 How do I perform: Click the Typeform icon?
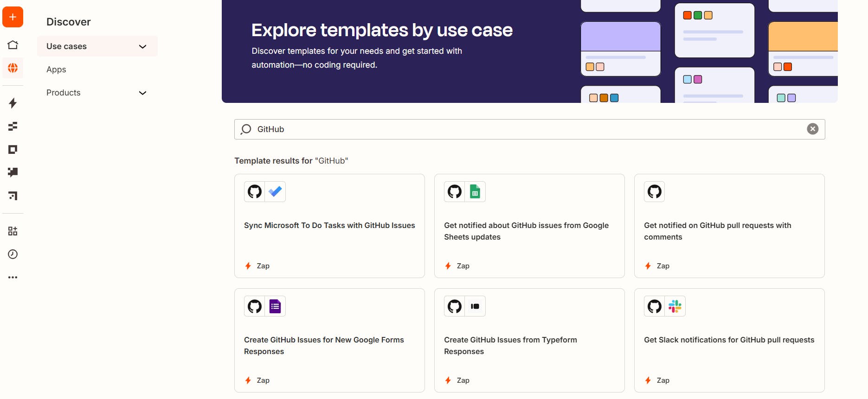point(475,306)
